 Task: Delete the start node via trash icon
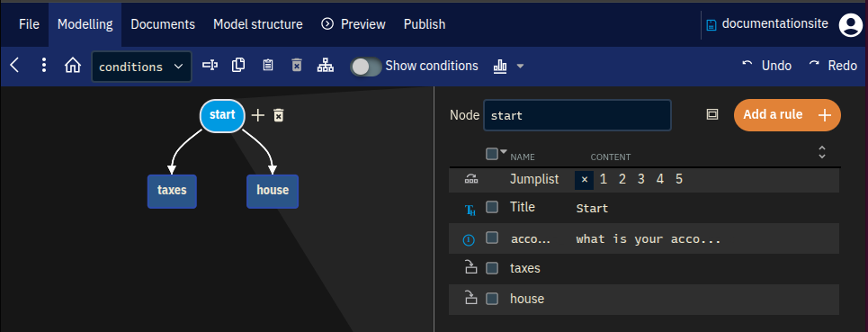(279, 115)
